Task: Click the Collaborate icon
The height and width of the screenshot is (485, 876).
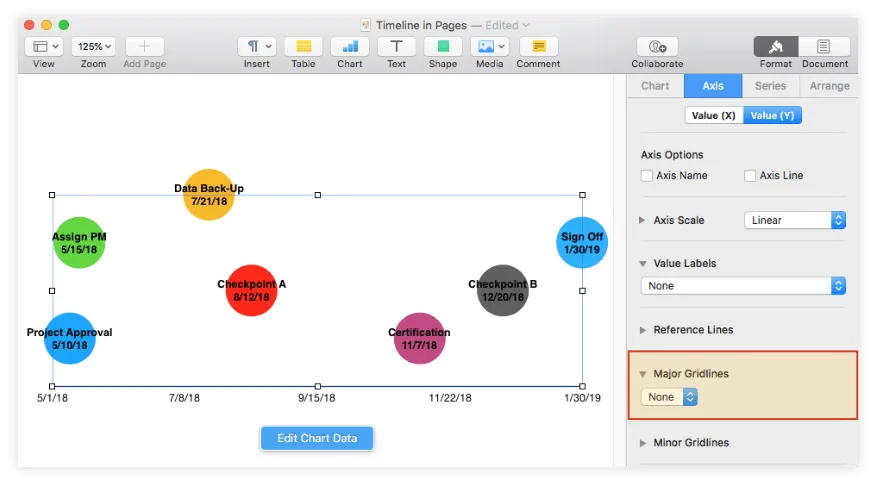Action: point(657,47)
